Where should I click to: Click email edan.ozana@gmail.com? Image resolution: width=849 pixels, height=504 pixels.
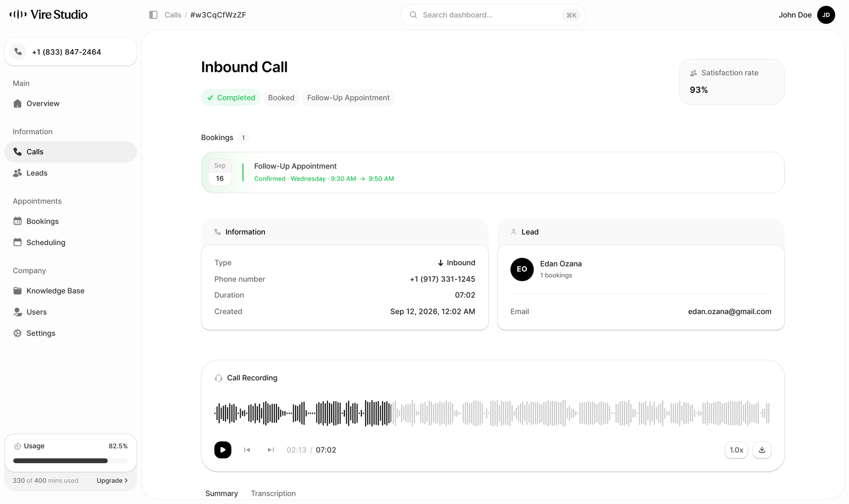(x=730, y=311)
